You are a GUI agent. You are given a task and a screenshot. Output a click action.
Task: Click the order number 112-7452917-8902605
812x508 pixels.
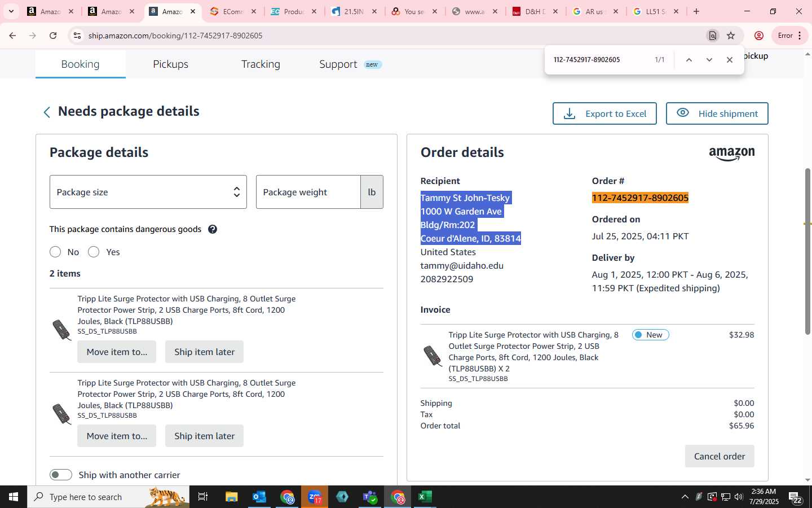640,198
